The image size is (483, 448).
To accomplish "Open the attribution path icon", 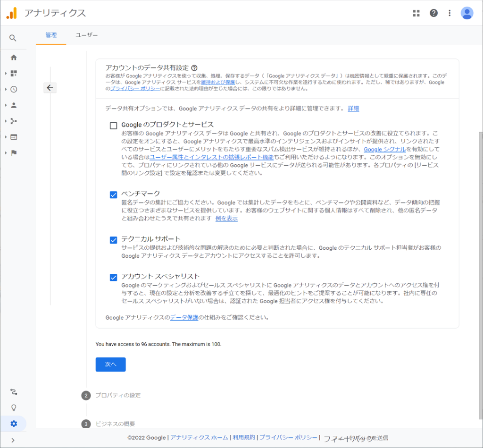I will [x=14, y=391].
